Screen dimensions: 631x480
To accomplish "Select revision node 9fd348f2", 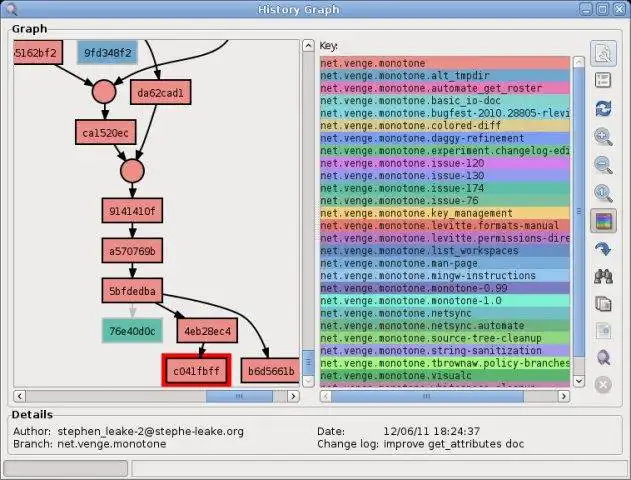I will point(107,52).
